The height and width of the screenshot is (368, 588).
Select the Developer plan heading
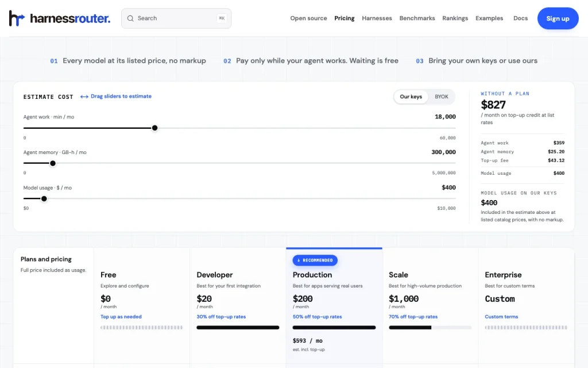[x=215, y=275]
